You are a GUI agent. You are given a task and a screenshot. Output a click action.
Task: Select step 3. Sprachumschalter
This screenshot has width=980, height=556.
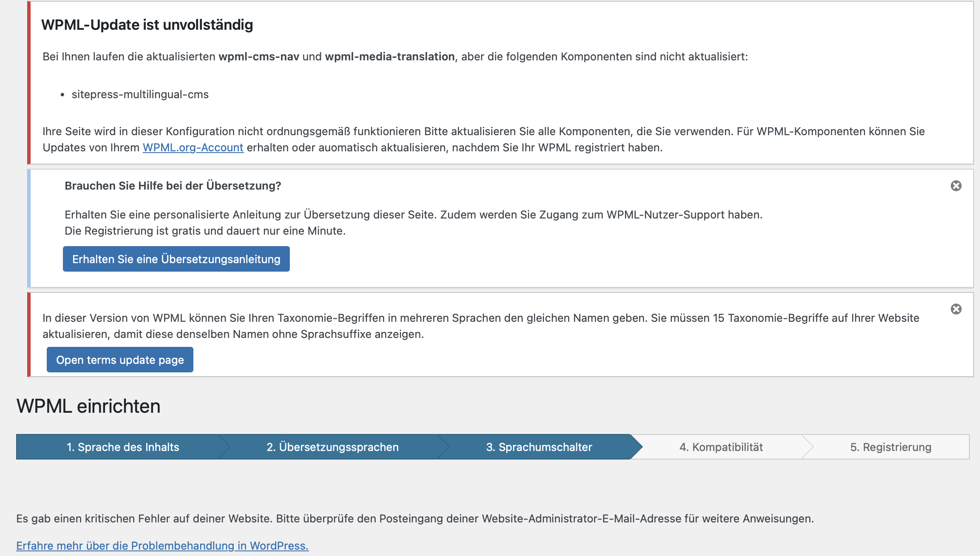(x=539, y=447)
